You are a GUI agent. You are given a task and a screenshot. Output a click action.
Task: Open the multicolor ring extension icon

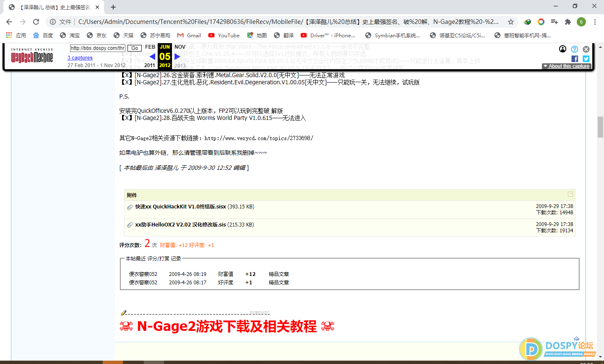coord(541,22)
